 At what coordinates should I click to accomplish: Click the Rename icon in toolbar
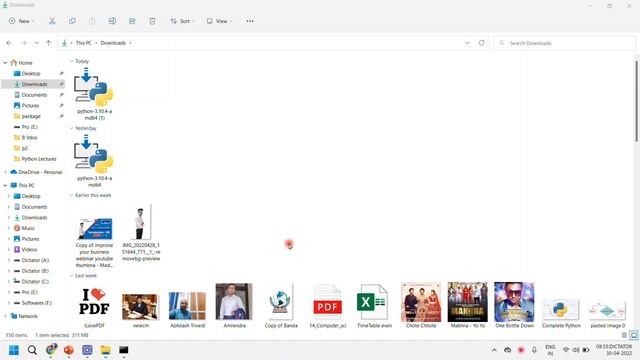click(x=112, y=21)
